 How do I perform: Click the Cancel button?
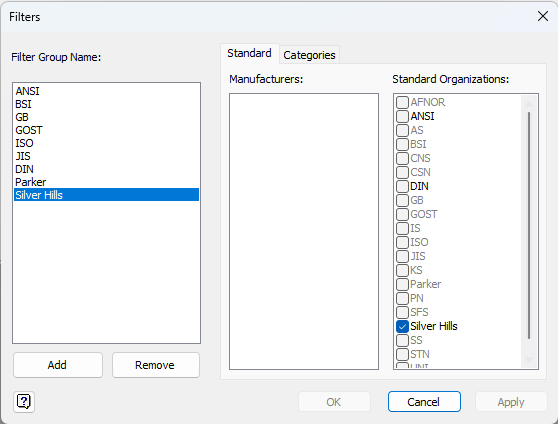click(424, 402)
